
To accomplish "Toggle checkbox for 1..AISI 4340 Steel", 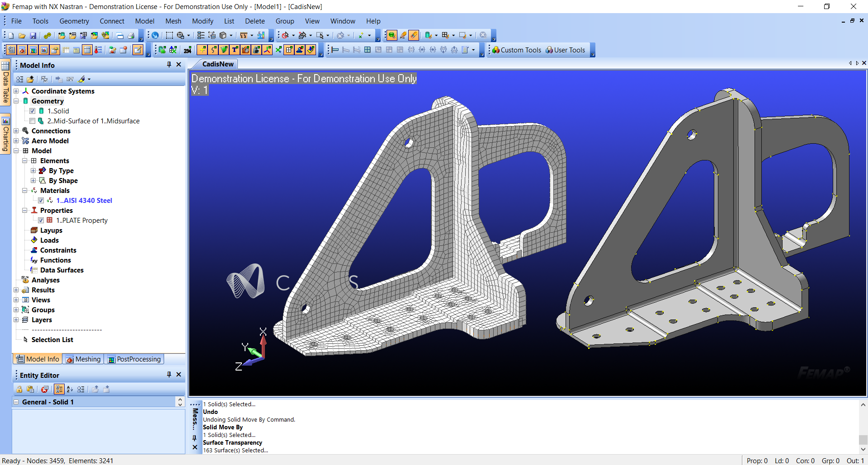I will (x=41, y=201).
